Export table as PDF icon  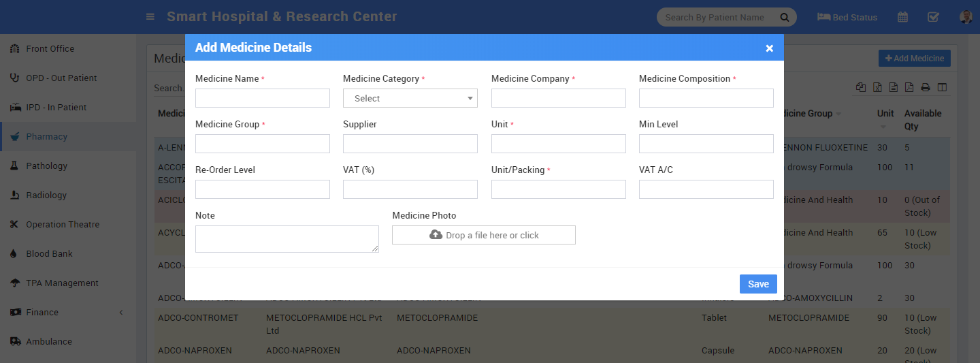point(909,87)
